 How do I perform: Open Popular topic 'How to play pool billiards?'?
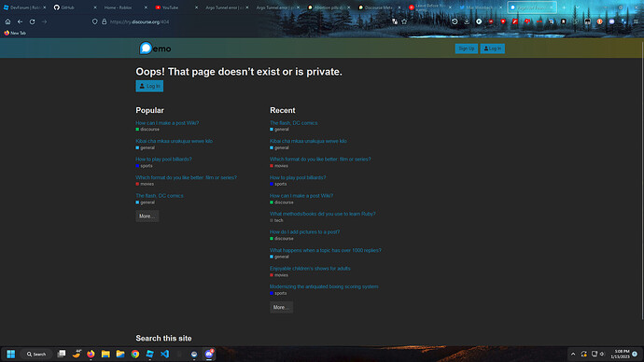click(x=164, y=159)
